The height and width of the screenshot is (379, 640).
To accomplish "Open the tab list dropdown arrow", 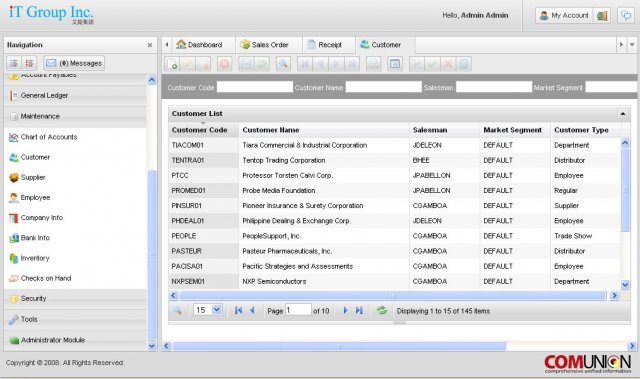I will (x=632, y=45).
